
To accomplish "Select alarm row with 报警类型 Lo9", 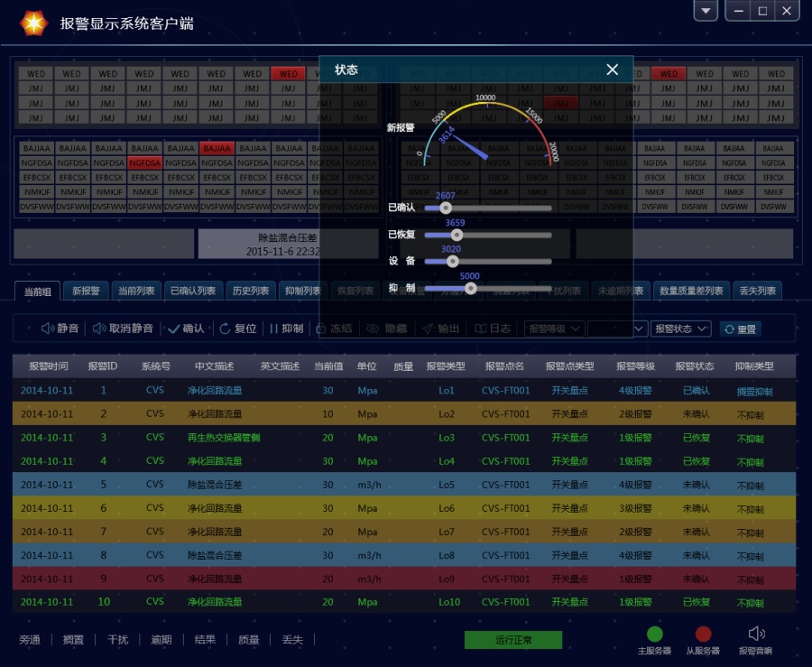I will pyautogui.click(x=404, y=579).
